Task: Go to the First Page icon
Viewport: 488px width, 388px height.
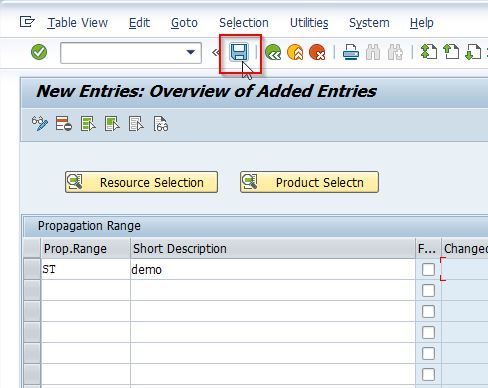Action: 429,52
